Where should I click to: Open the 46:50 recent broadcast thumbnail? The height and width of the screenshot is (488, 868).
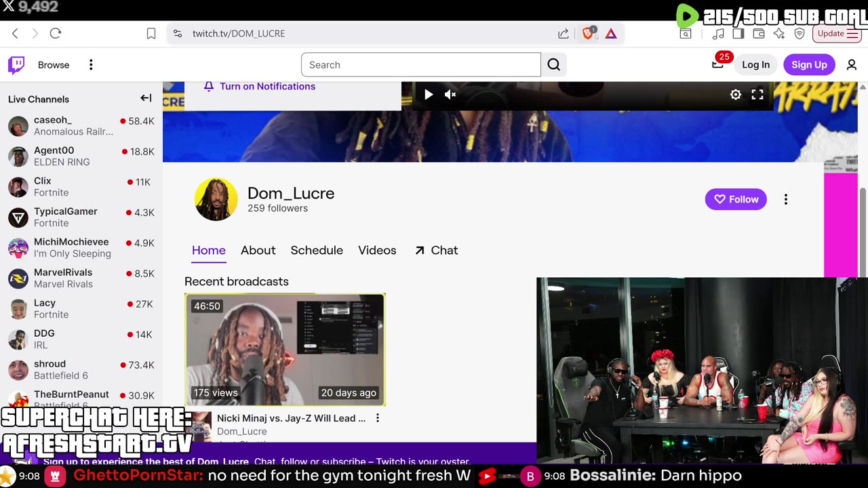point(285,350)
